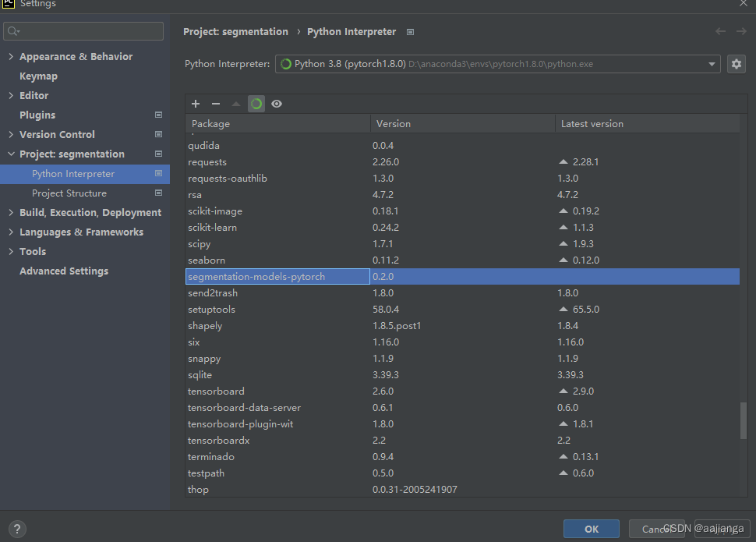This screenshot has width=756, height=542.
Task: Install a new package with the plus icon
Action: click(196, 103)
